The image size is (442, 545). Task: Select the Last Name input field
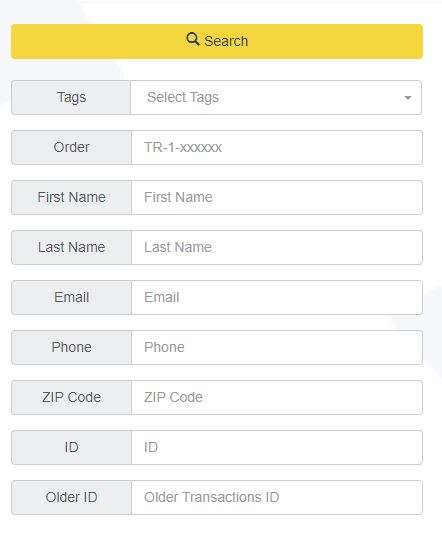[x=277, y=247]
